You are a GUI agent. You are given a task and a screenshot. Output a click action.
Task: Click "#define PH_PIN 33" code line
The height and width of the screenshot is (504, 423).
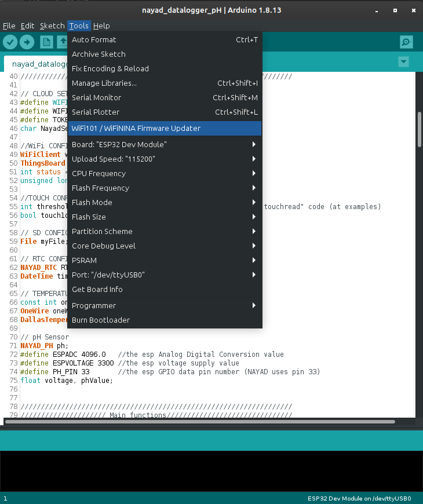pyautogui.click(x=55, y=371)
